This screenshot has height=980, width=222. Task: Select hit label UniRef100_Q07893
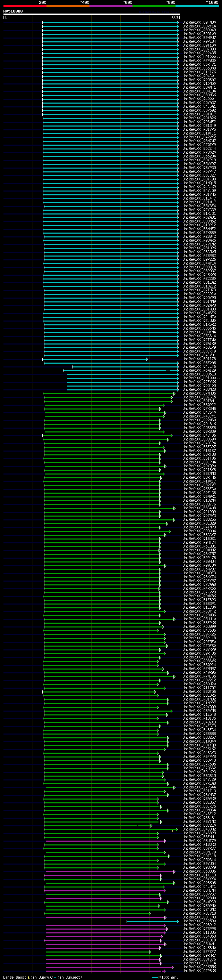[199, 49]
